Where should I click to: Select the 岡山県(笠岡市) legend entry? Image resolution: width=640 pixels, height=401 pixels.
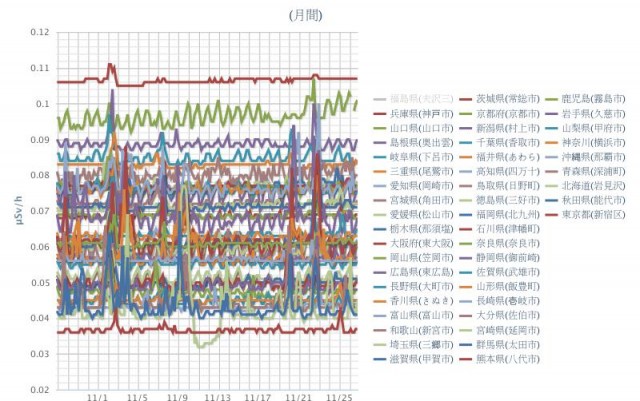[413, 258]
